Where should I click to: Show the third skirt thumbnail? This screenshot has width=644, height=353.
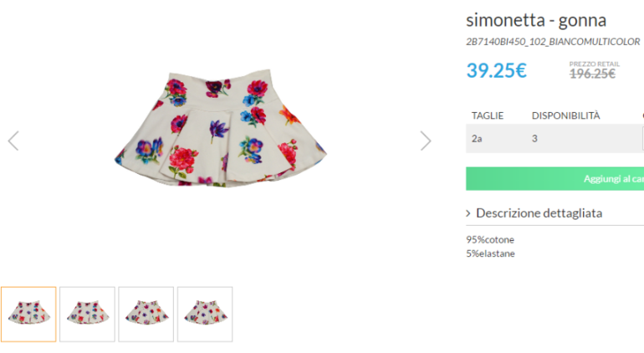146,314
